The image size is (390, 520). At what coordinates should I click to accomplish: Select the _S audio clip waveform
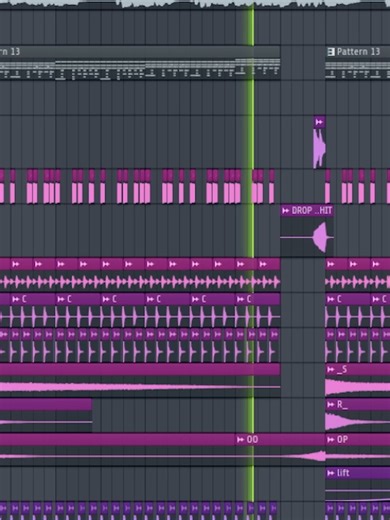(358, 387)
